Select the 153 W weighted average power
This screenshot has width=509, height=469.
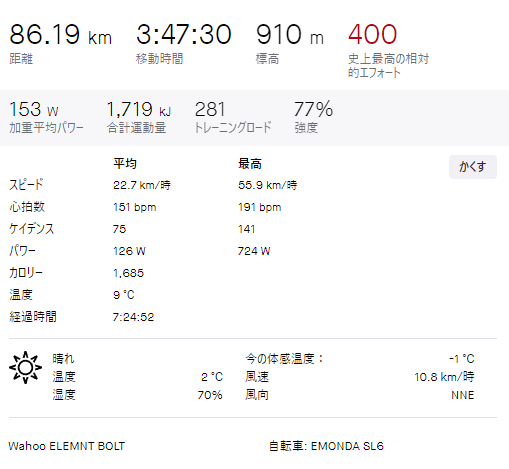(x=34, y=109)
